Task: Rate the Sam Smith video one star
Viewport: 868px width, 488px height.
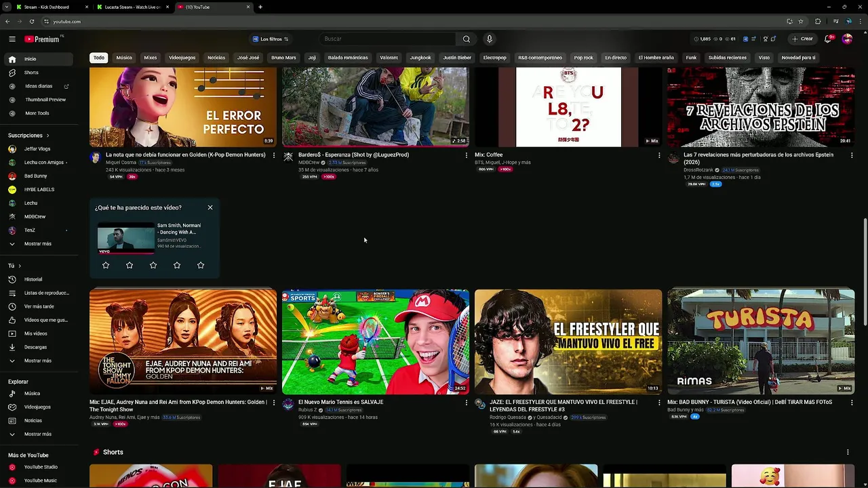Action: pos(106,265)
